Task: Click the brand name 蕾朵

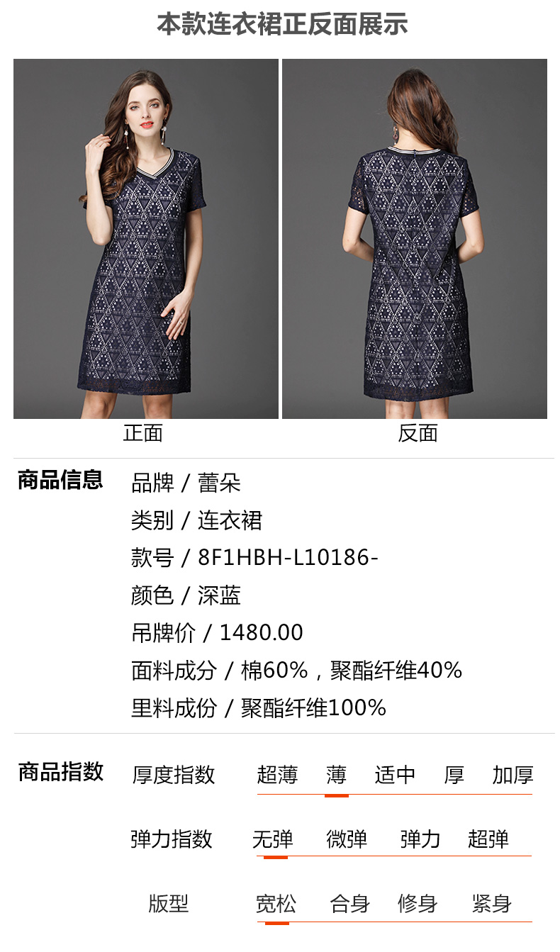Action: [219, 483]
